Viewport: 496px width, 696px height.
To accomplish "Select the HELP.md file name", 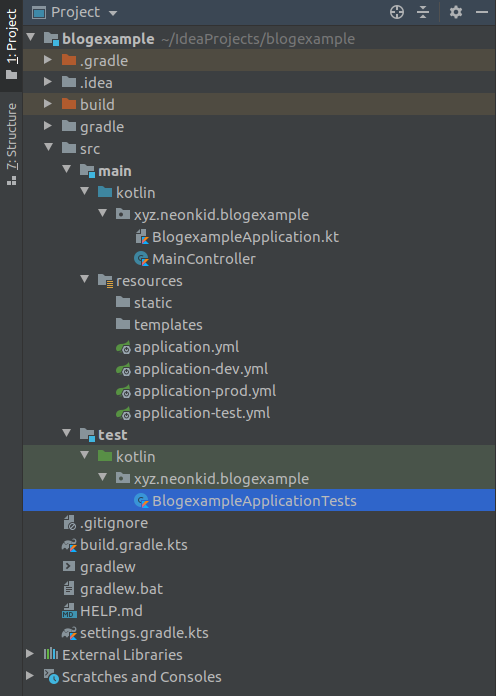I will pyautogui.click(x=111, y=611).
